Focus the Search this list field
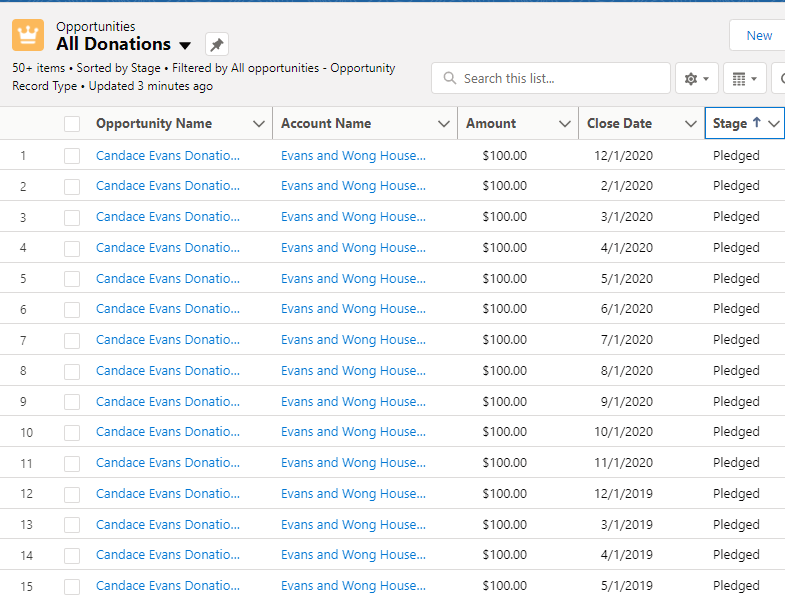The height and width of the screenshot is (599, 785). click(x=551, y=78)
